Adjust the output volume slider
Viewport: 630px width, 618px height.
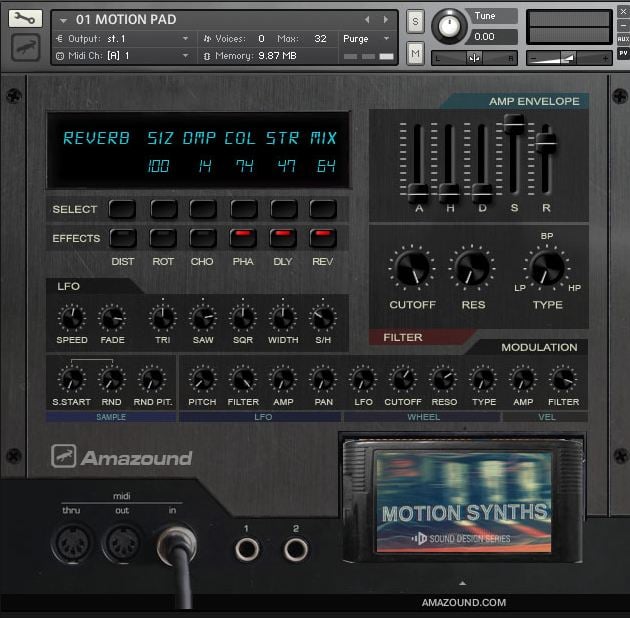tap(569, 59)
